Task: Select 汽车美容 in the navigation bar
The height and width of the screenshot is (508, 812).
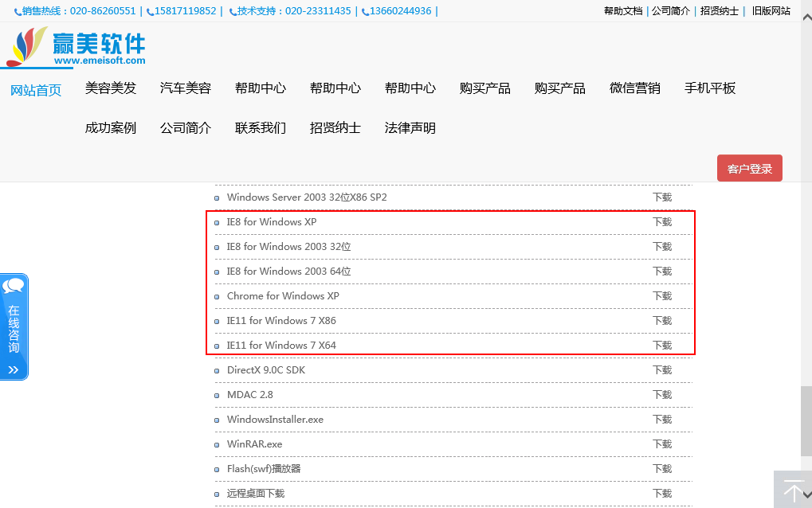Action: point(186,88)
